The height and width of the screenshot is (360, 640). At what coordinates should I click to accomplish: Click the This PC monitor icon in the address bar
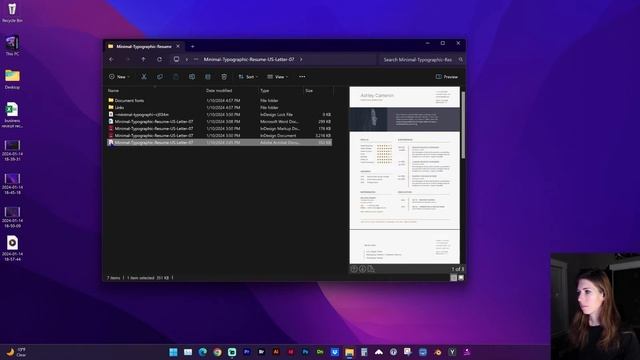[176, 60]
